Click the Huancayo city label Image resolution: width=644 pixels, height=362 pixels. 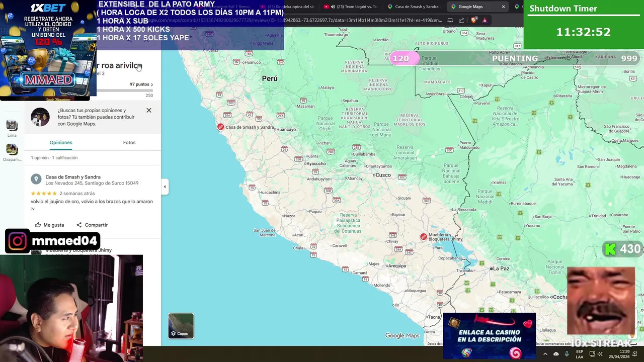click(x=286, y=129)
